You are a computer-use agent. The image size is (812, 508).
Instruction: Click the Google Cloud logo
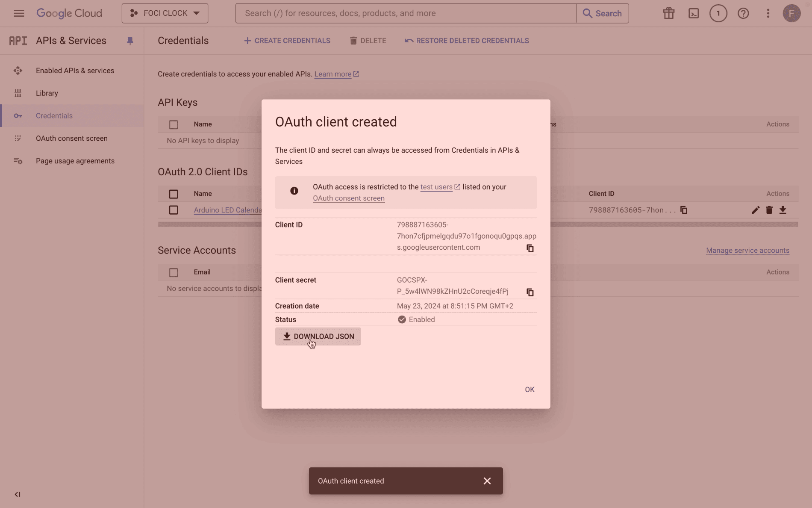(69, 13)
